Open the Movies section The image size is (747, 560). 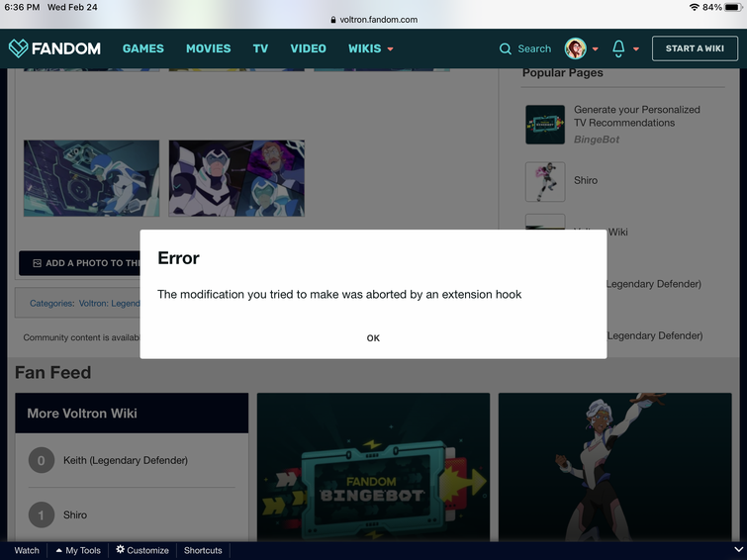[208, 48]
